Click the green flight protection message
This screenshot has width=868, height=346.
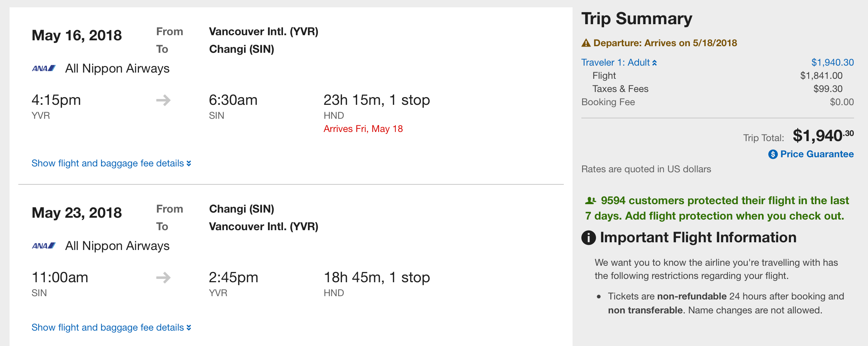click(x=717, y=208)
